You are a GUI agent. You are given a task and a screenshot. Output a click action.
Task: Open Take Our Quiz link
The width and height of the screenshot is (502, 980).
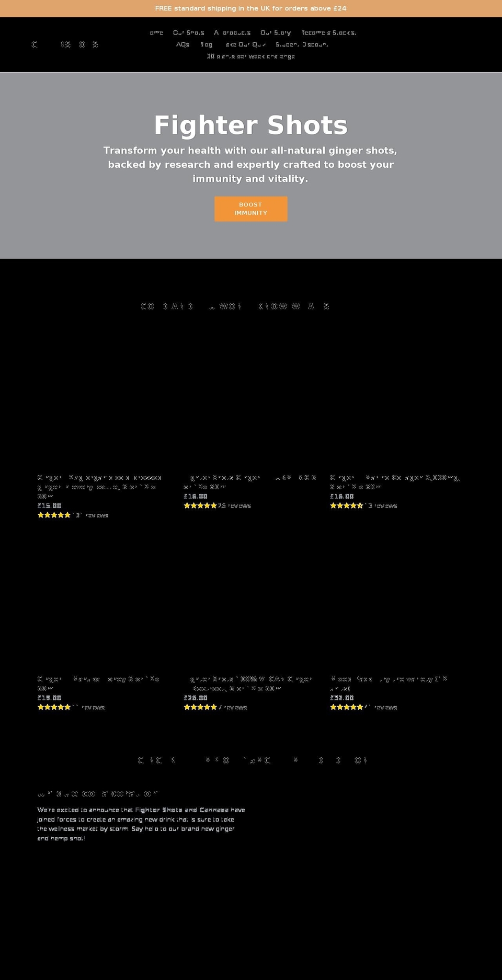245,44
